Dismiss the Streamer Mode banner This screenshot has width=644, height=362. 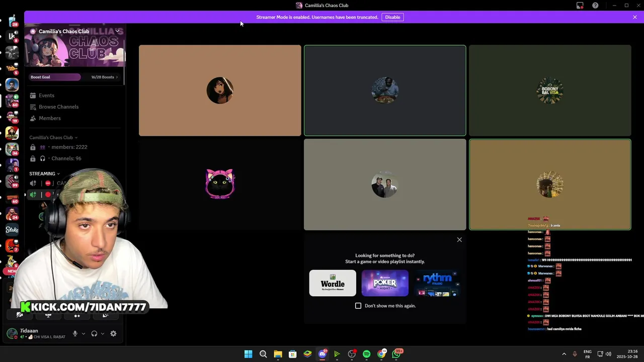coord(635,17)
